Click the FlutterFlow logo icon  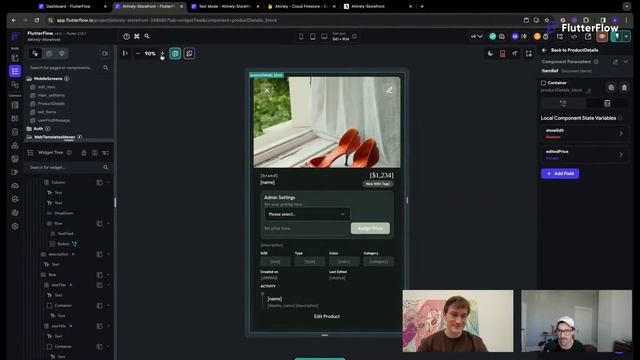[15, 36]
